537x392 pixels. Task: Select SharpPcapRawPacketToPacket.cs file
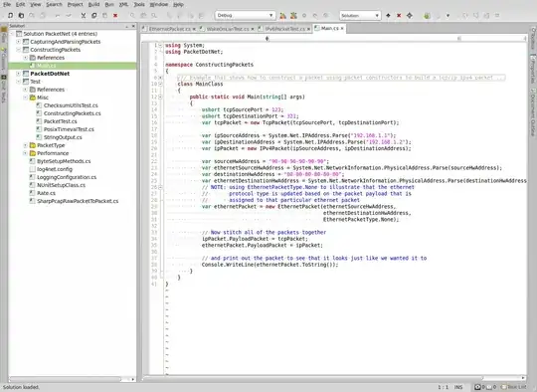[78, 201]
